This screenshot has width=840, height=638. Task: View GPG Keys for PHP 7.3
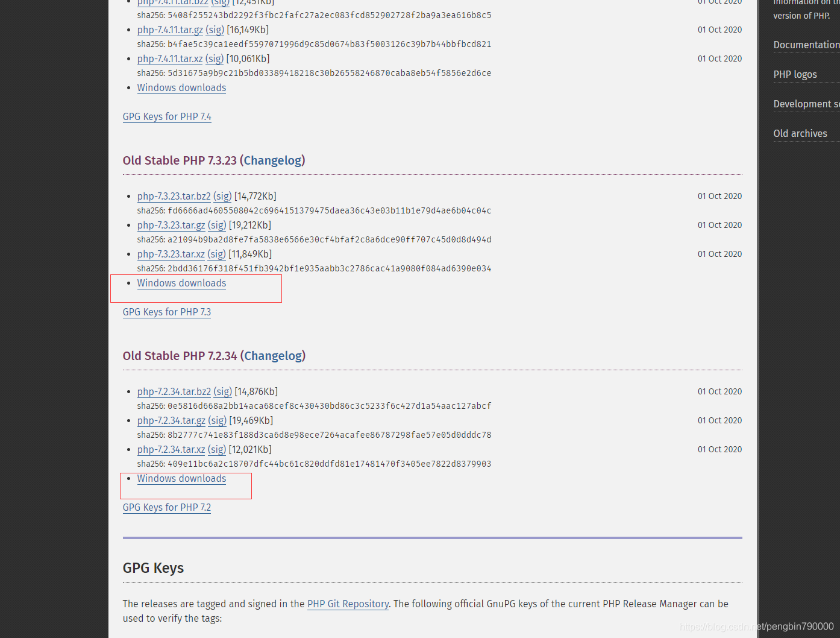click(x=166, y=312)
